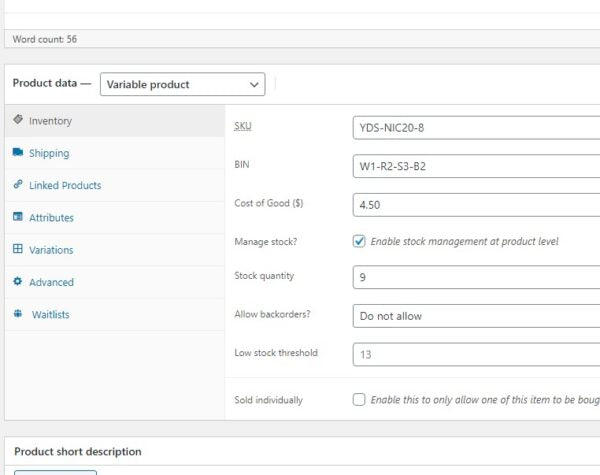Click the SKU input field
Image resolution: width=600 pixels, height=475 pixels.
click(x=476, y=127)
